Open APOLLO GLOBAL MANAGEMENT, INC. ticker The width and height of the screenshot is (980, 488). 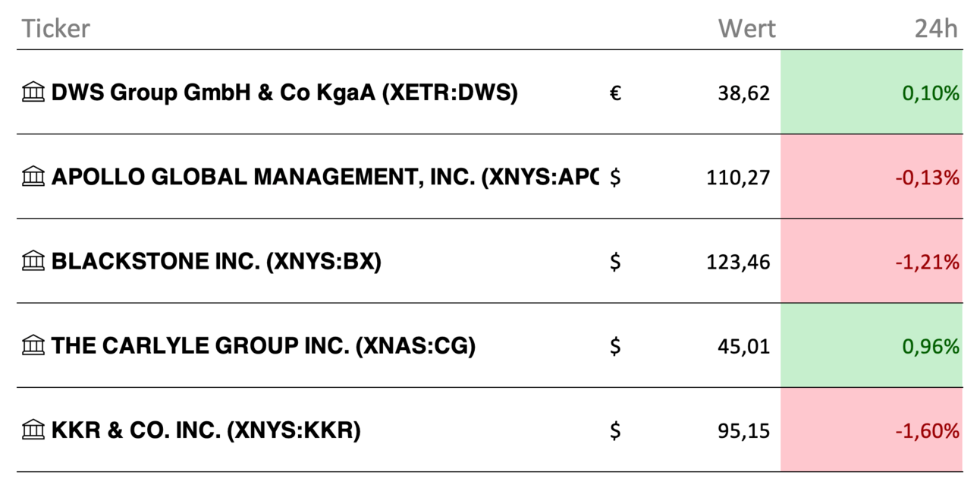325,177
